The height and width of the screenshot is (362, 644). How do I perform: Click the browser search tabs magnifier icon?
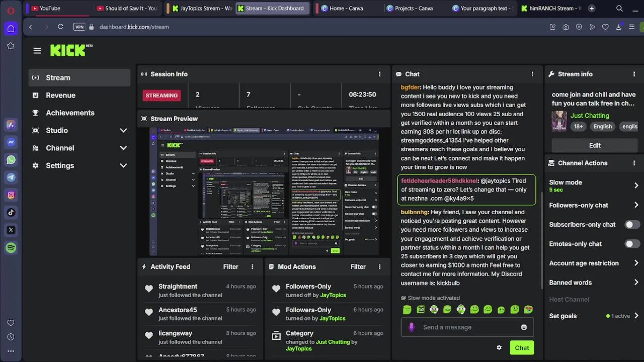(619, 8)
